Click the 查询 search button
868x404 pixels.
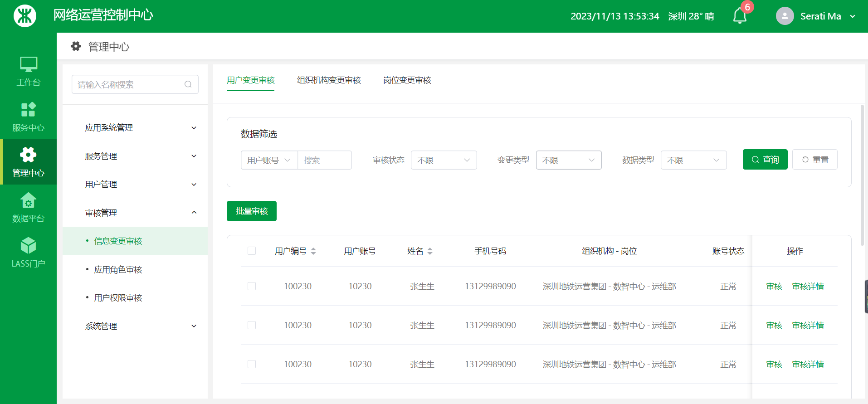[x=765, y=160]
